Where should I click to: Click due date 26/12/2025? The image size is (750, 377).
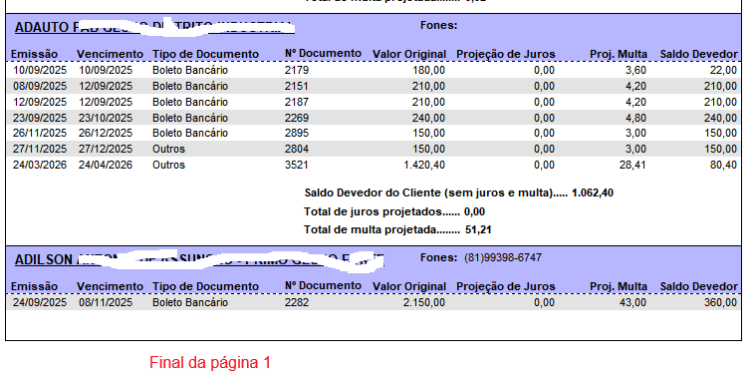click(x=106, y=133)
